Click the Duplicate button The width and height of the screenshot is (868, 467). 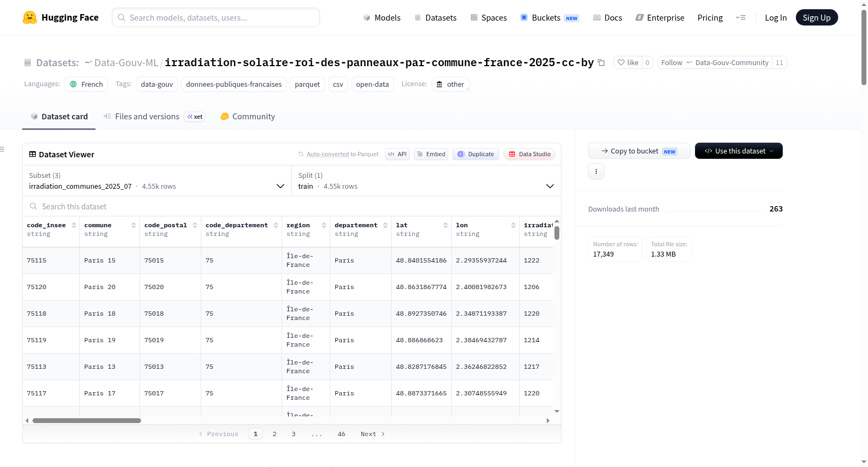[x=476, y=154]
